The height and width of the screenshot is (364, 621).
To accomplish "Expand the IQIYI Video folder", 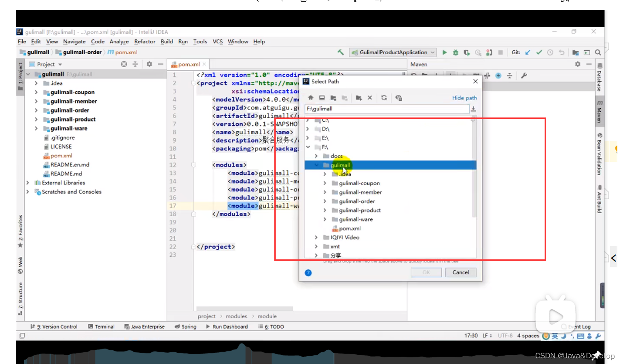I will [x=316, y=237].
